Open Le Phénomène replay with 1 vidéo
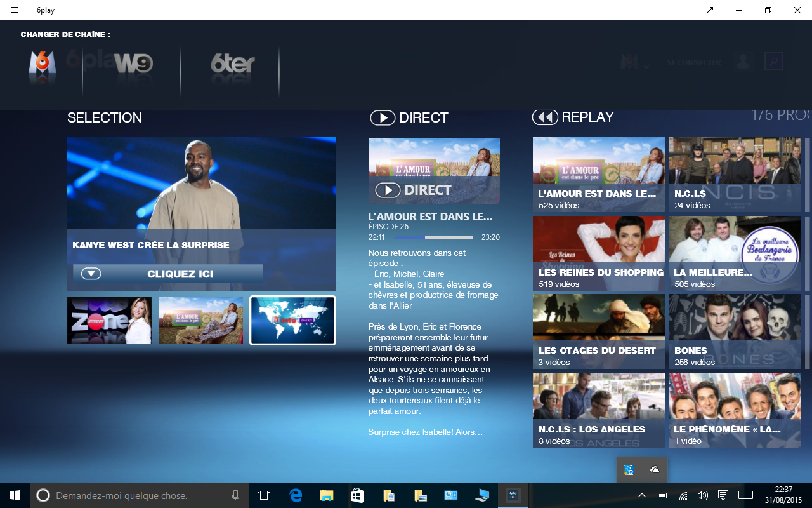812x508 pixels. click(x=735, y=410)
